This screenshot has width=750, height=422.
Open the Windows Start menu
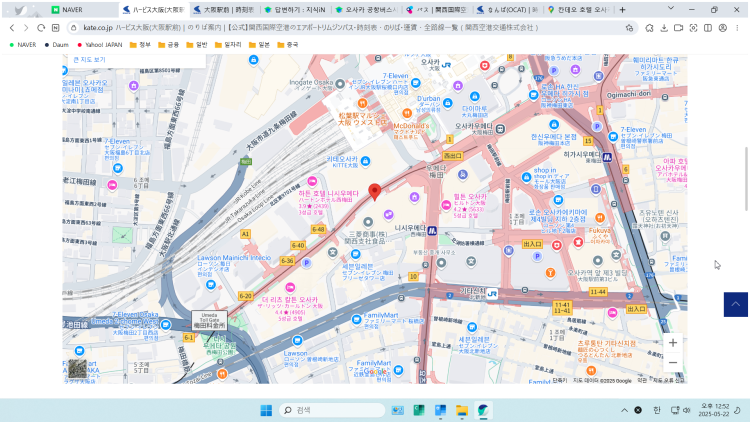266,410
